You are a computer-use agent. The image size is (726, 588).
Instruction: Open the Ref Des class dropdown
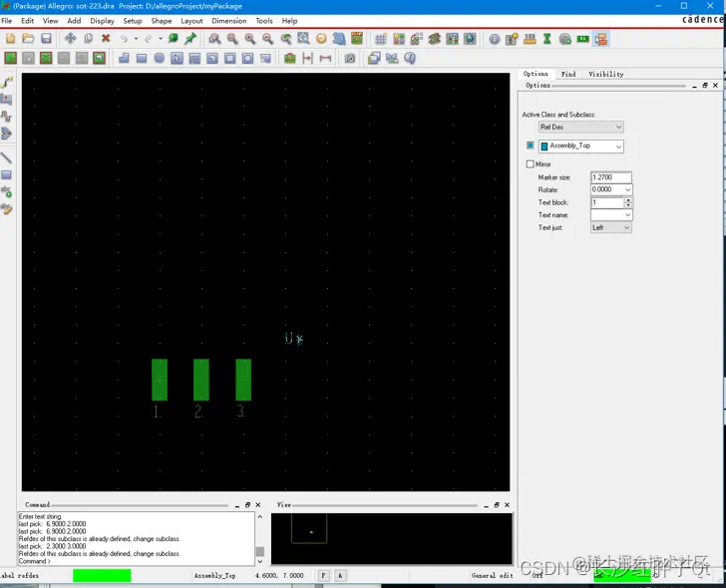coord(580,127)
